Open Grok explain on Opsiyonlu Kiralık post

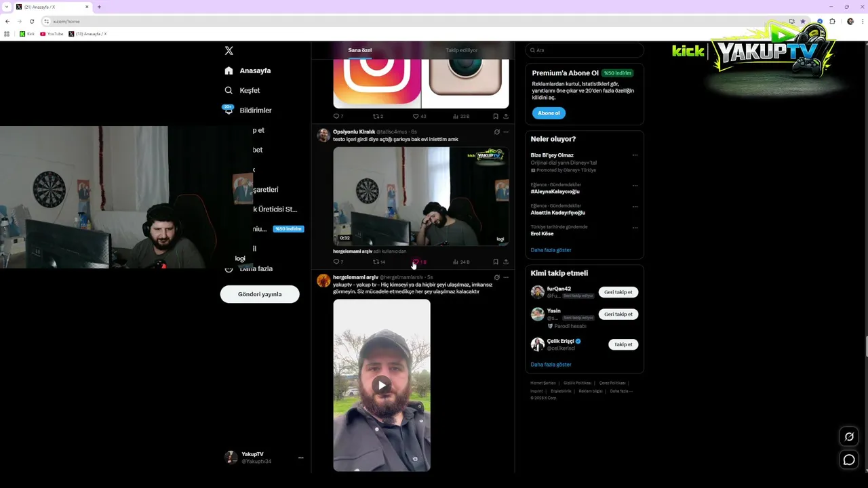tap(496, 132)
